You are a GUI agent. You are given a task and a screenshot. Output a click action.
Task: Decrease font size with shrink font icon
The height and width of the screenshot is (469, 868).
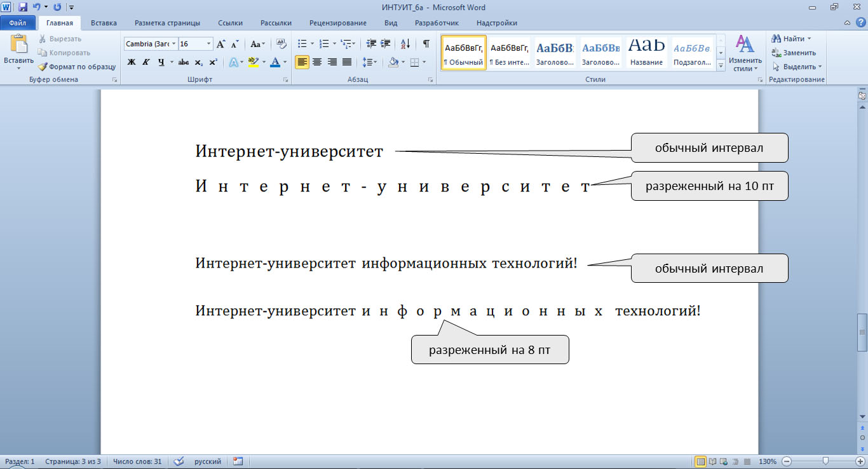click(x=234, y=44)
